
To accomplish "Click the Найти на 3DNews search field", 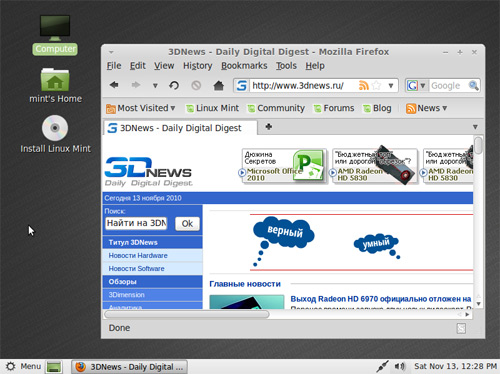I will [136, 223].
